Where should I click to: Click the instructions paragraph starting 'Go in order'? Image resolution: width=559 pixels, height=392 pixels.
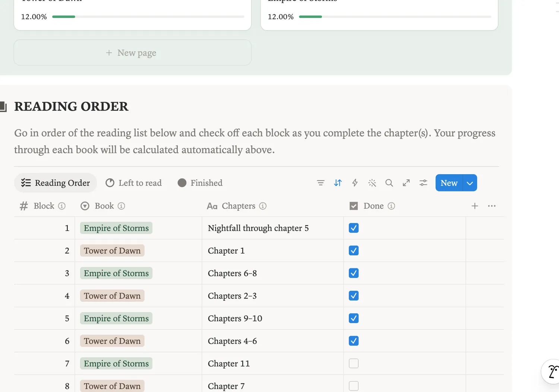(255, 141)
